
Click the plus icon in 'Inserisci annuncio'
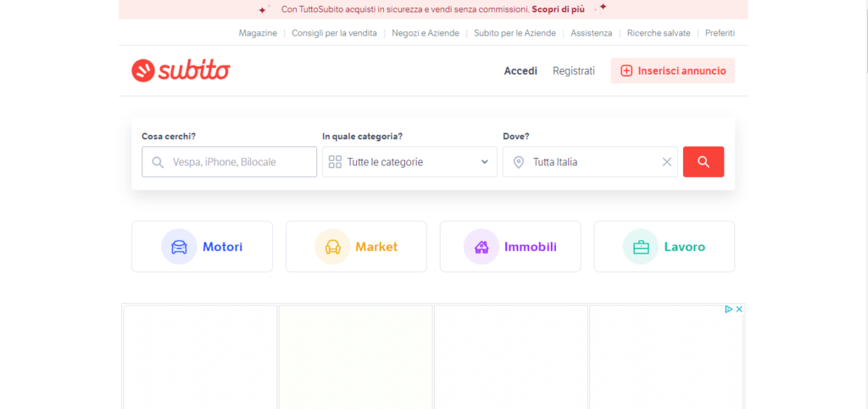[x=626, y=71]
